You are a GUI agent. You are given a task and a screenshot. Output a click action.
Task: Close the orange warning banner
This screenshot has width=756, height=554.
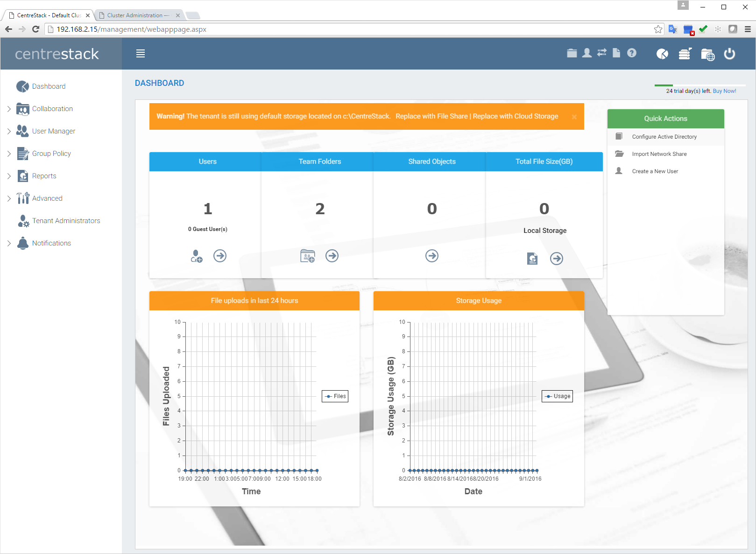coord(574,117)
